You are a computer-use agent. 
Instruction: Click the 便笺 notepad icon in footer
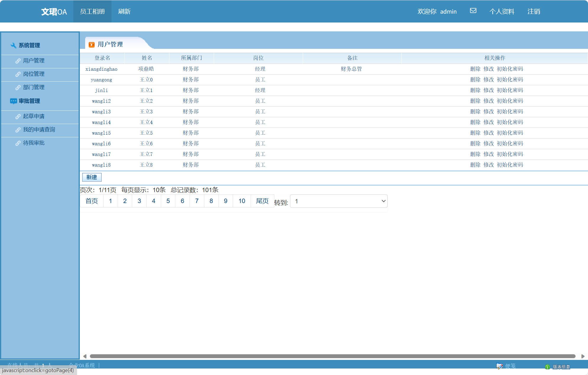[500, 366]
